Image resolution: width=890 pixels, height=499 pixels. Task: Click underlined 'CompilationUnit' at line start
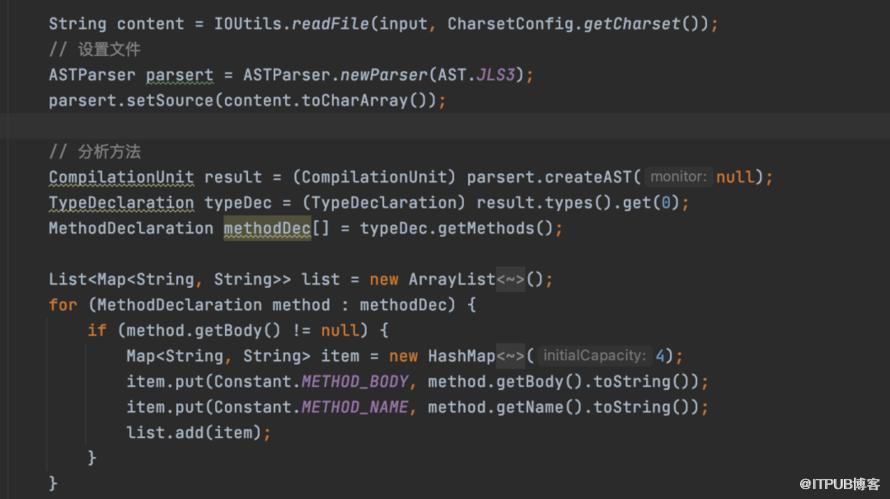click(x=121, y=177)
